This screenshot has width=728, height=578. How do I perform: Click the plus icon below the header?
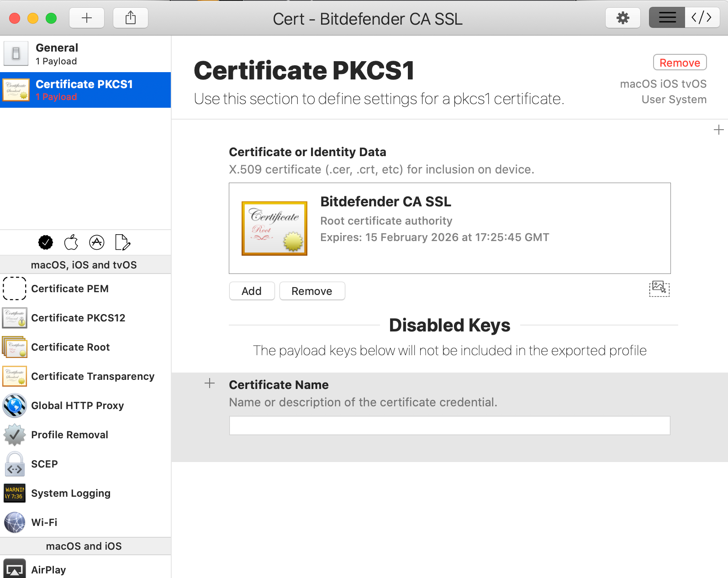click(718, 130)
